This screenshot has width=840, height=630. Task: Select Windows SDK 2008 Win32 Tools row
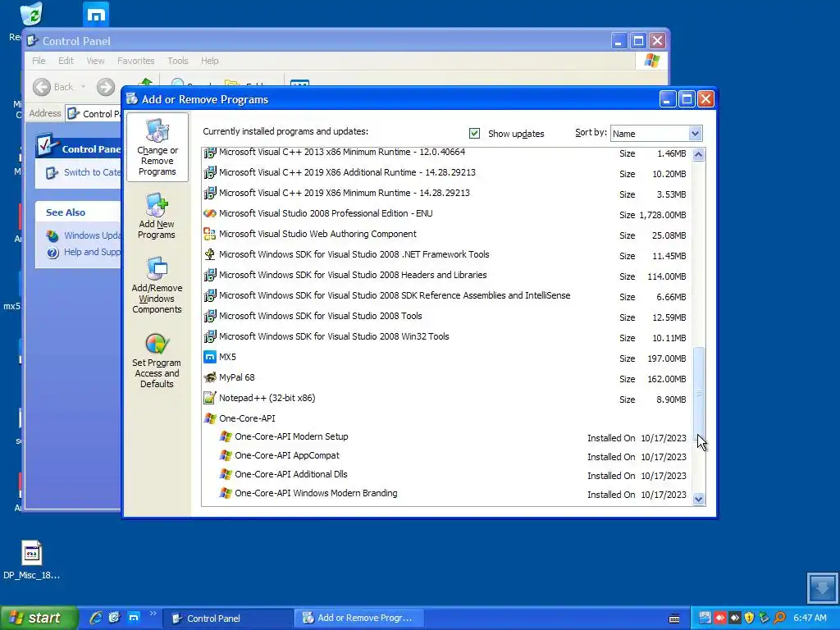[447, 336]
